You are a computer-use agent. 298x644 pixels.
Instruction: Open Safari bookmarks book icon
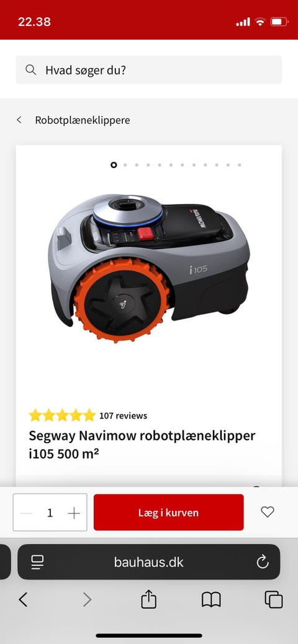click(x=211, y=599)
